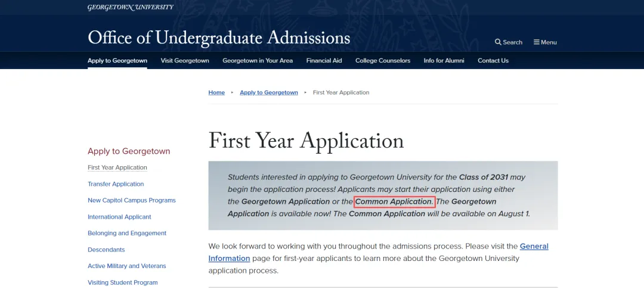
Task: Follow the Home breadcrumb link
Action: pos(216,92)
